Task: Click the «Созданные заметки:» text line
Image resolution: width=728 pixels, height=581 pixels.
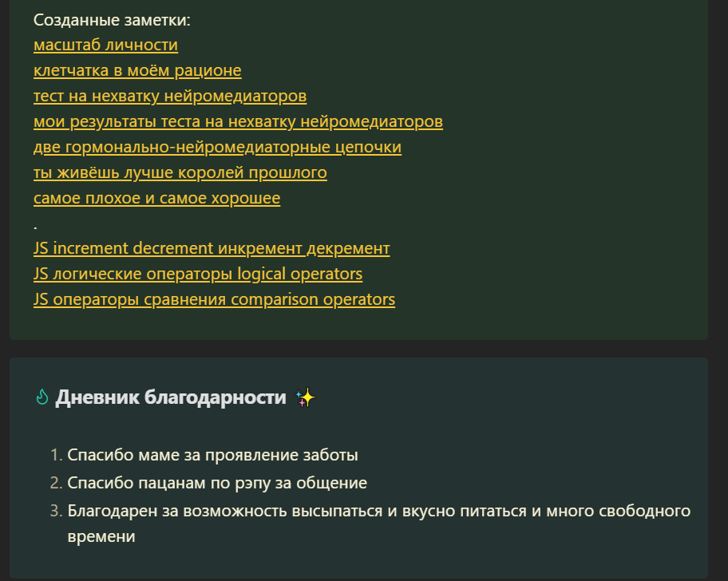Action: [x=112, y=20]
